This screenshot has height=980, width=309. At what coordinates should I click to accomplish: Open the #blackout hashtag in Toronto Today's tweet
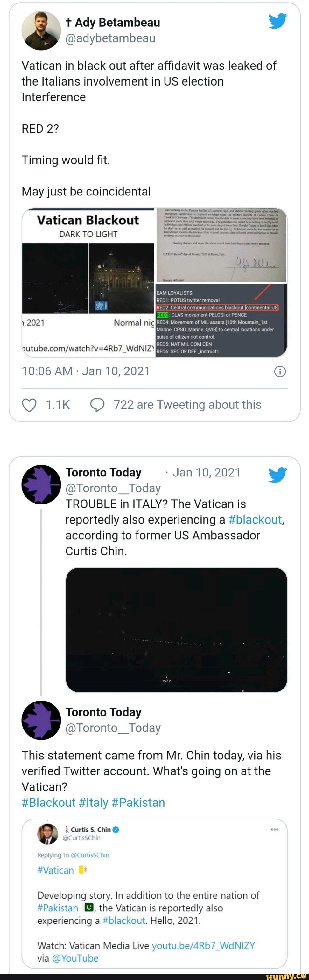[255, 520]
